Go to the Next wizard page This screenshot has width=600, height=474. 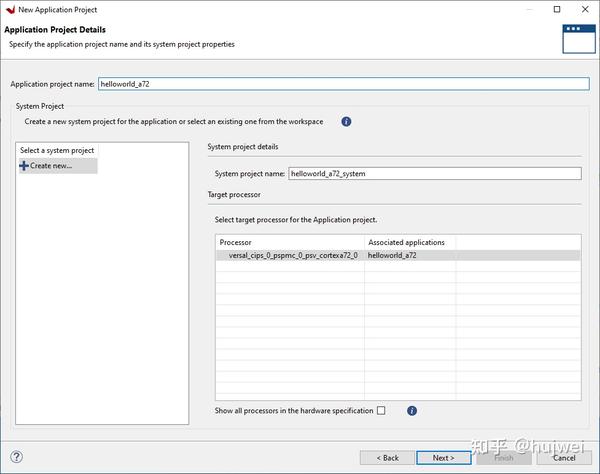[x=443, y=458]
